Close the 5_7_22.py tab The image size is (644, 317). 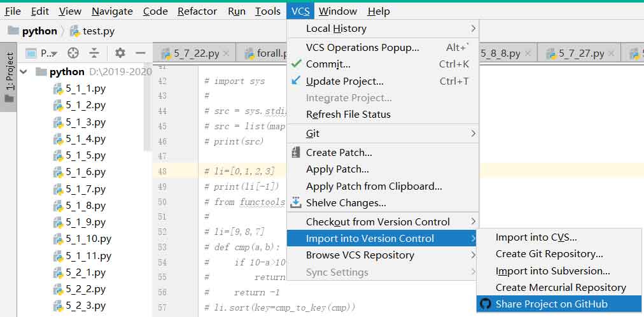pyautogui.click(x=225, y=53)
